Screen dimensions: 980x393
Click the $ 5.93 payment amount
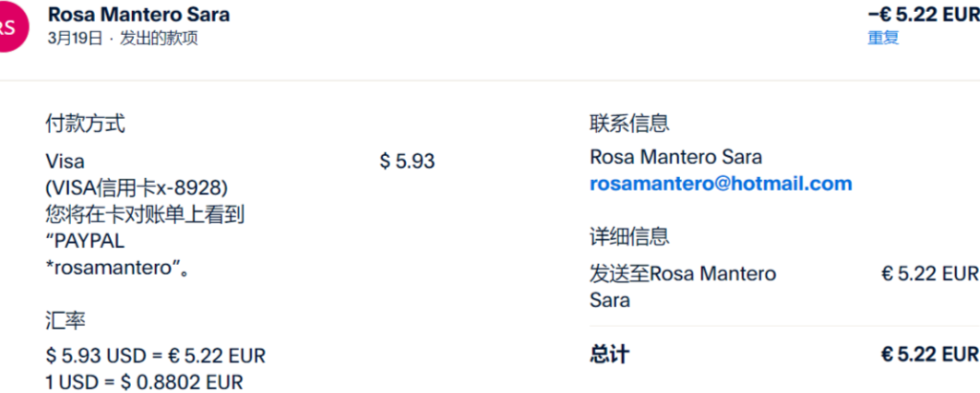pyautogui.click(x=407, y=161)
